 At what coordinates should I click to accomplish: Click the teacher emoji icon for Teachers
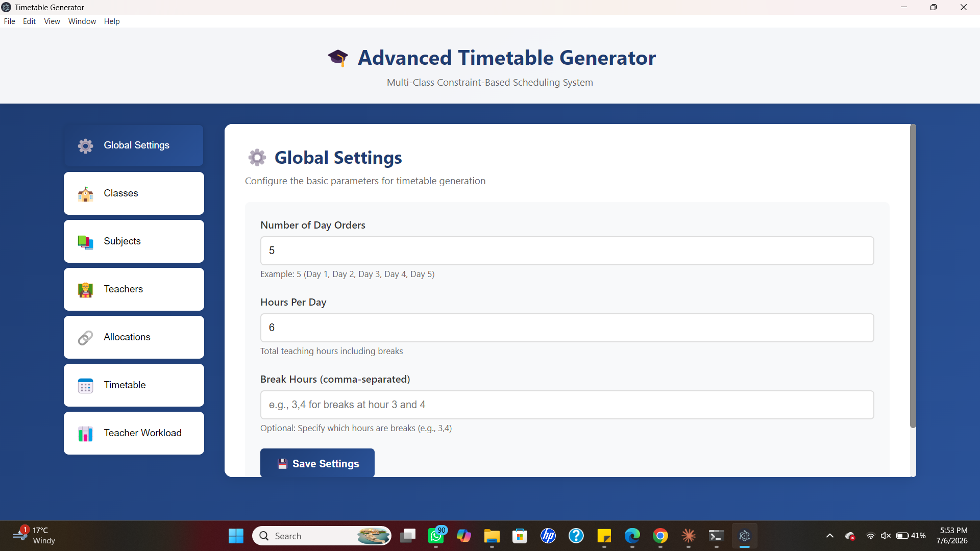click(85, 290)
